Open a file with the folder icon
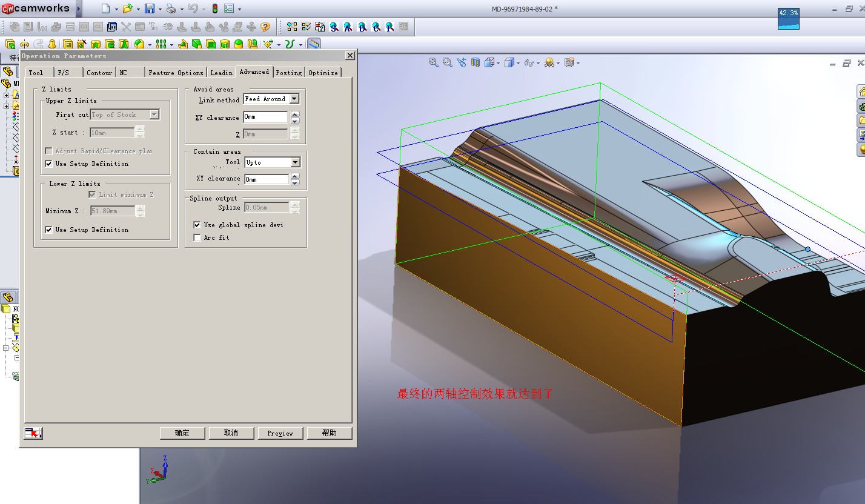865x504 pixels. click(127, 8)
